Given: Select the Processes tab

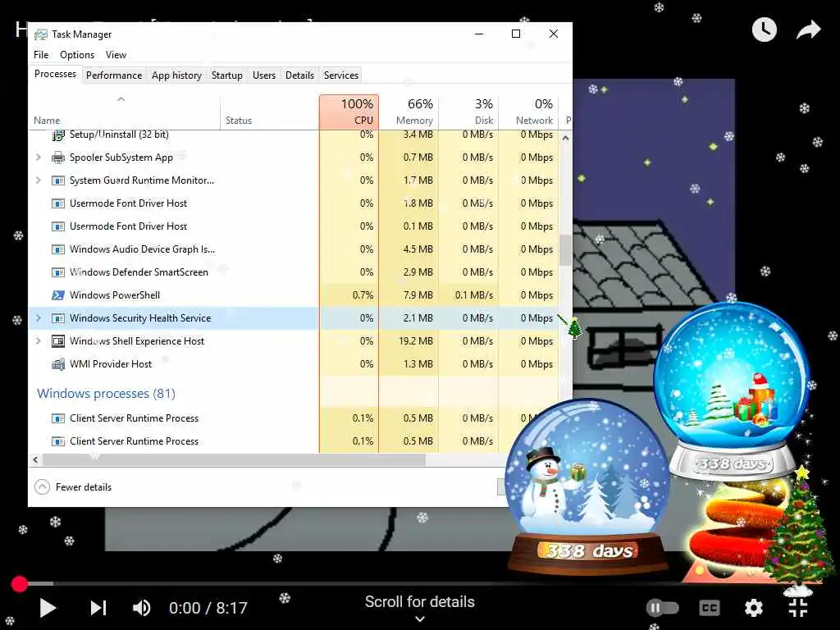Looking at the screenshot, I should pyautogui.click(x=55, y=74).
